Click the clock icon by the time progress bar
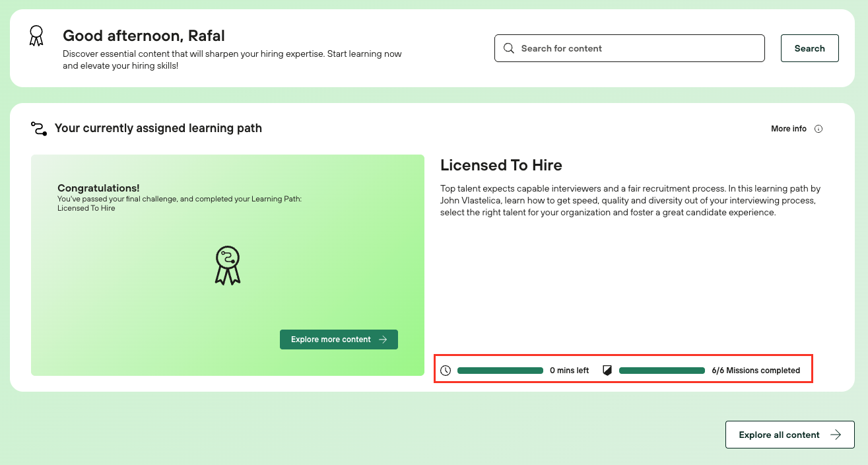 click(x=446, y=371)
